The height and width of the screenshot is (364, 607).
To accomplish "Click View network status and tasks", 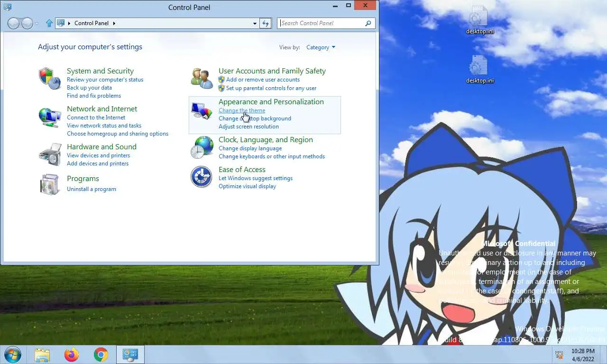I will pyautogui.click(x=104, y=126).
